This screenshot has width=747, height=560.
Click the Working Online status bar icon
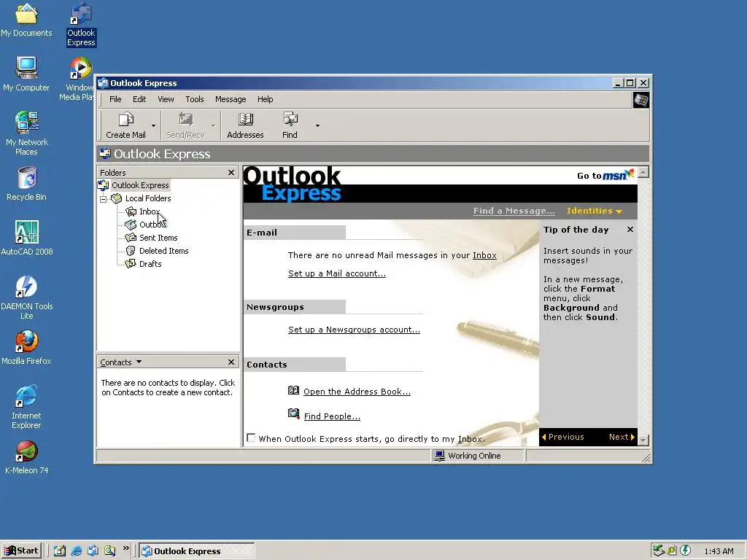(439, 456)
